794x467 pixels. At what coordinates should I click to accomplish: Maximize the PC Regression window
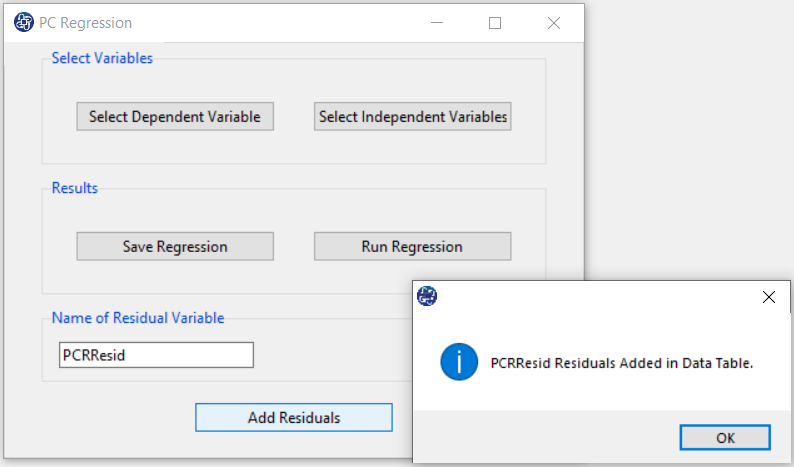(495, 23)
